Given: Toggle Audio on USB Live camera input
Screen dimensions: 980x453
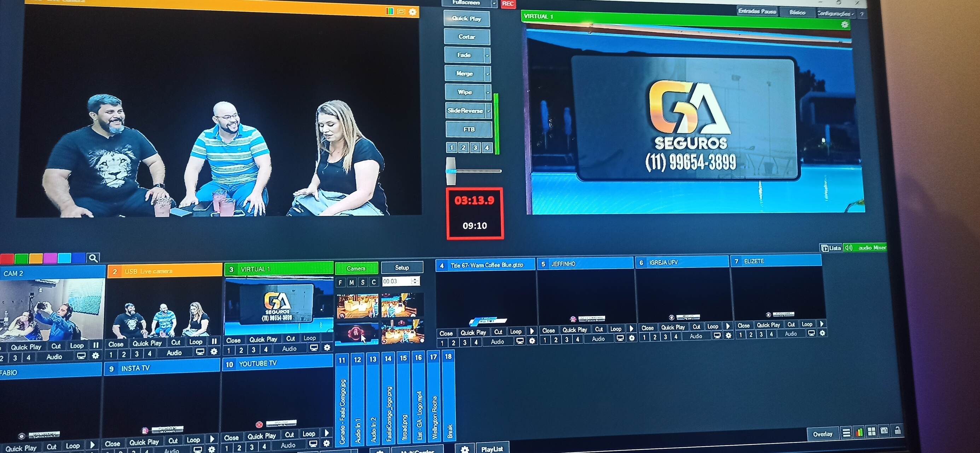Looking at the screenshot, I should coord(174,353).
